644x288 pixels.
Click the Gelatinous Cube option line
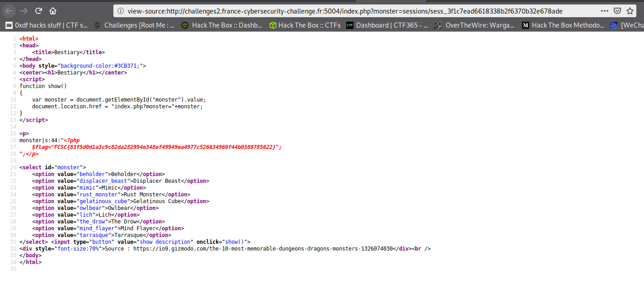coord(121,201)
